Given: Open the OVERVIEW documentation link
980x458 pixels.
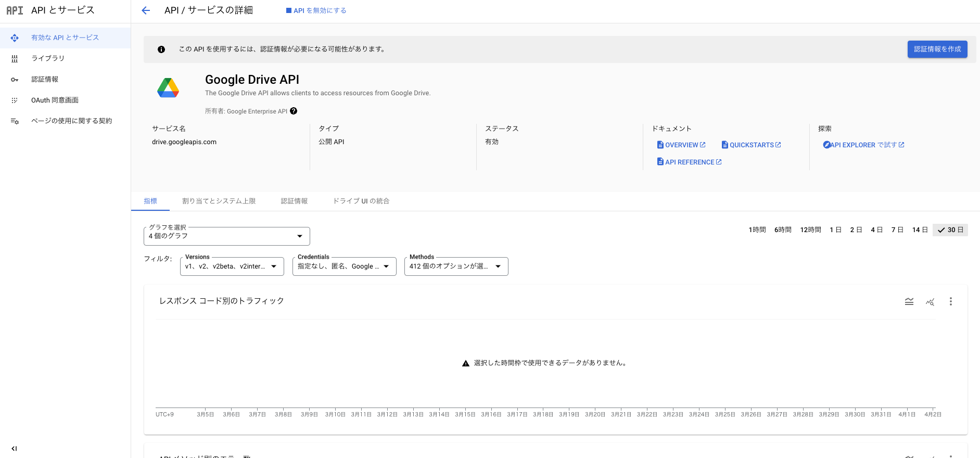Looking at the screenshot, I should pos(681,145).
